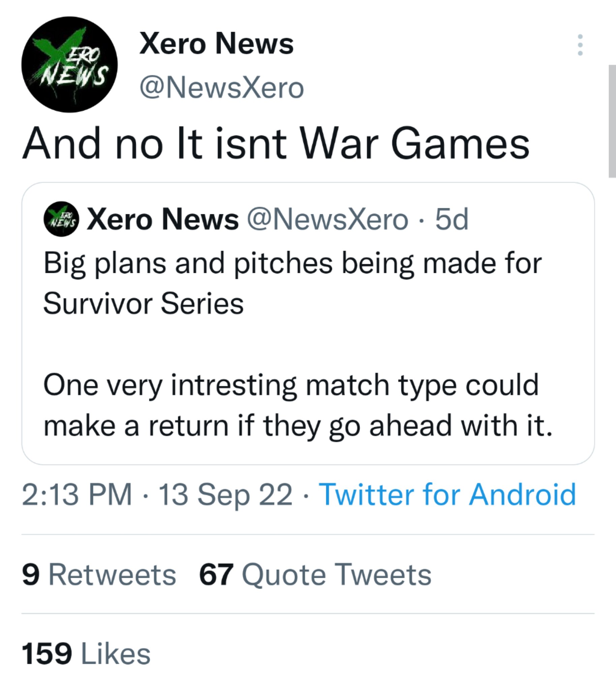Open quoted tweet via 'Big plans and pitches' line
Viewport: 616px width, 690px height.
pos(293,263)
